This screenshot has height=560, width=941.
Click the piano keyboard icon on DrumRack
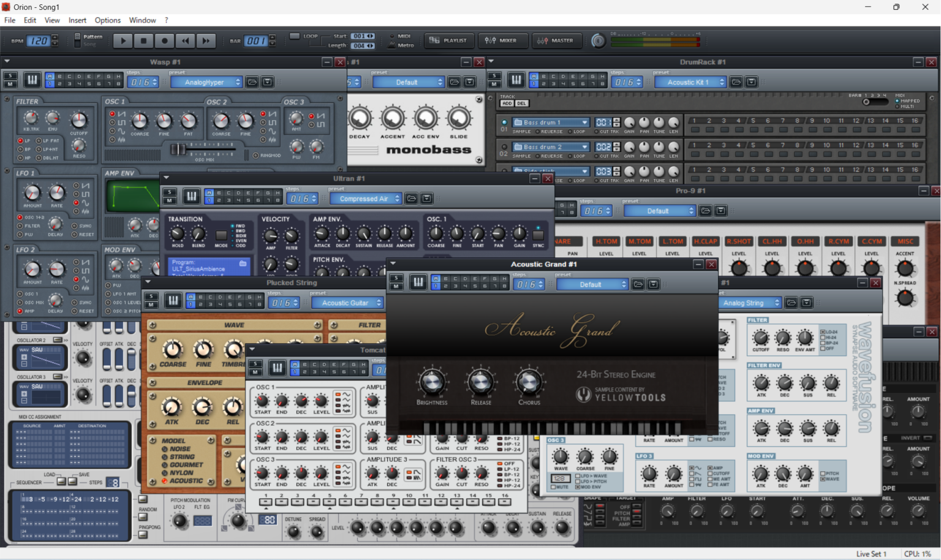click(x=516, y=80)
